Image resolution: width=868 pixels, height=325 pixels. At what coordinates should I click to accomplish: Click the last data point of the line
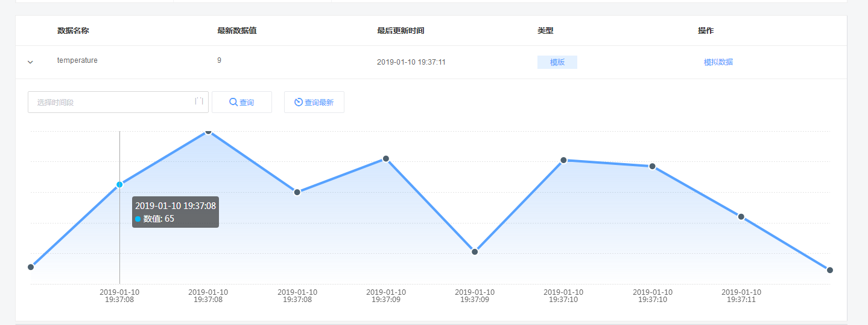coord(830,270)
